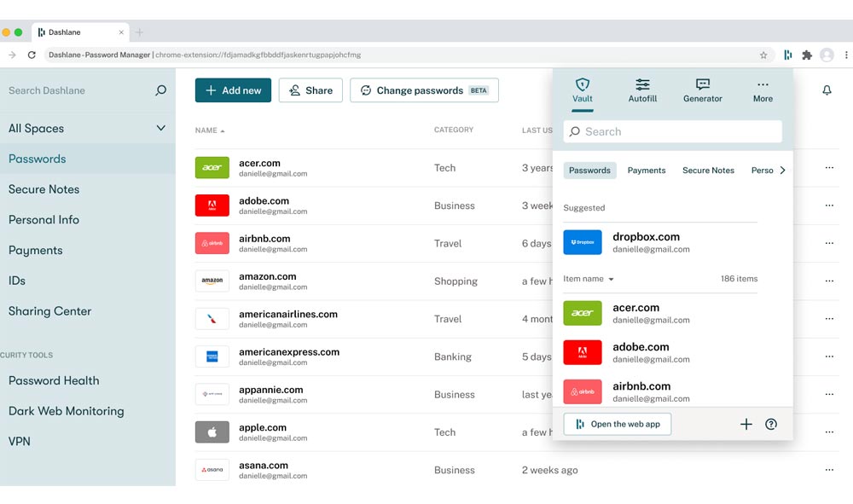The height and width of the screenshot is (504, 853).
Task: Open more options for acer.com row
Action: click(829, 167)
